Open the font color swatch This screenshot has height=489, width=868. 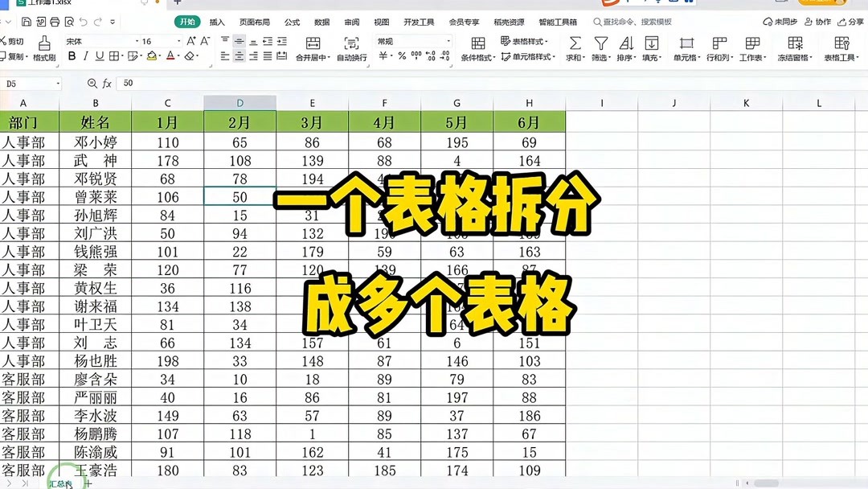click(170, 54)
